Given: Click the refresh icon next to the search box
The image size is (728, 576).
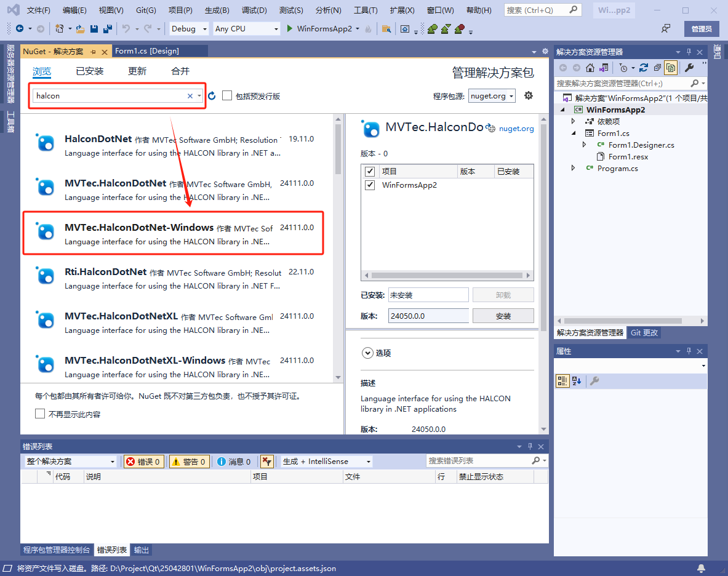Looking at the screenshot, I should pyautogui.click(x=211, y=96).
